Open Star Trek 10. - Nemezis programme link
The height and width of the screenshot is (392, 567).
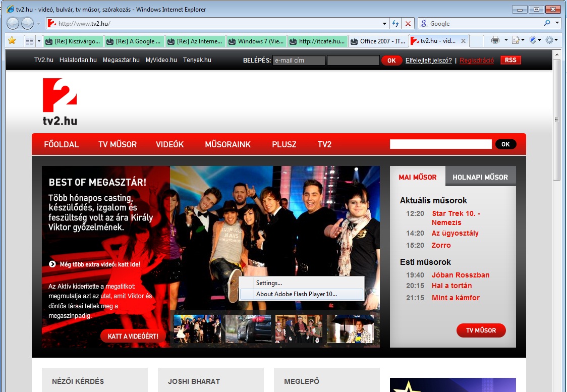click(456, 218)
